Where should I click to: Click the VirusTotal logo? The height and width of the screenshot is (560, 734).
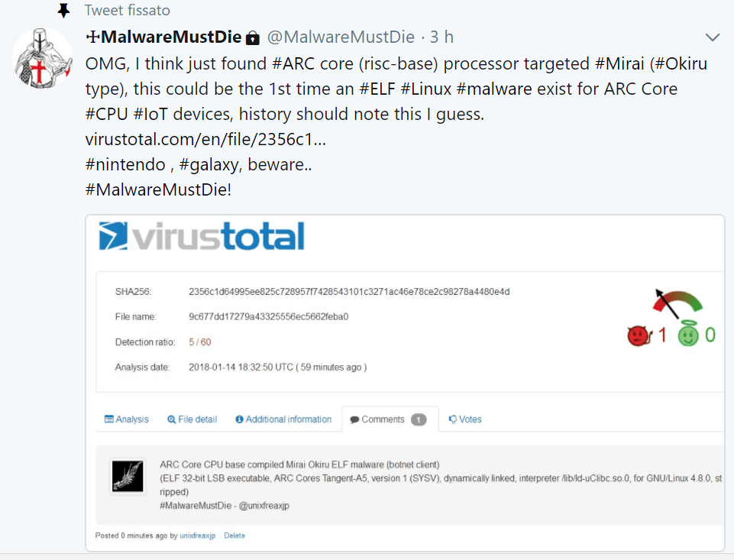coord(202,235)
